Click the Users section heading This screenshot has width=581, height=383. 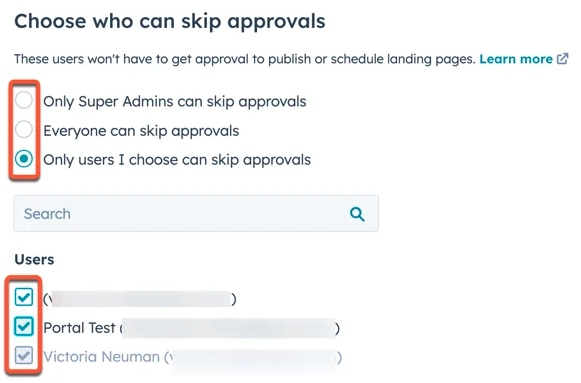point(34,259)
